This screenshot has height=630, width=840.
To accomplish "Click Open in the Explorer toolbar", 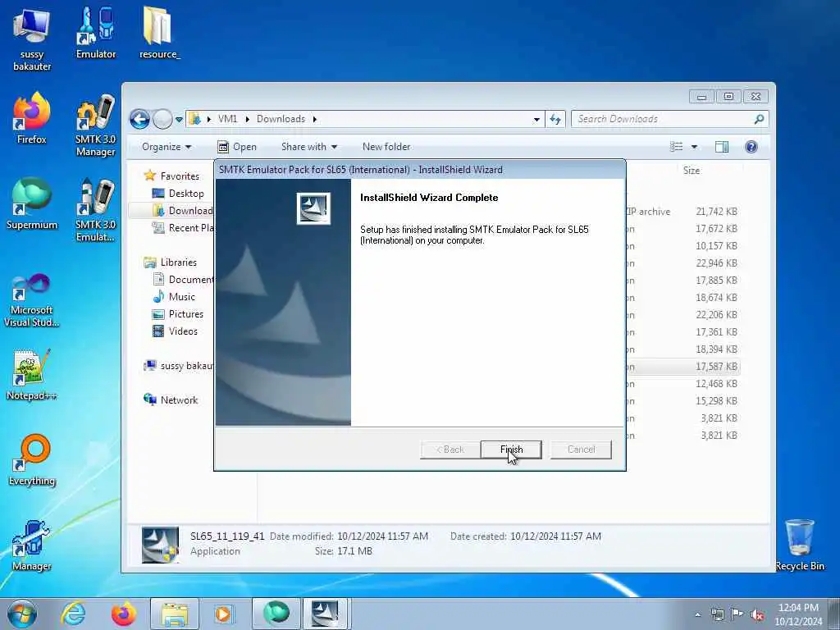I will 237,147.
